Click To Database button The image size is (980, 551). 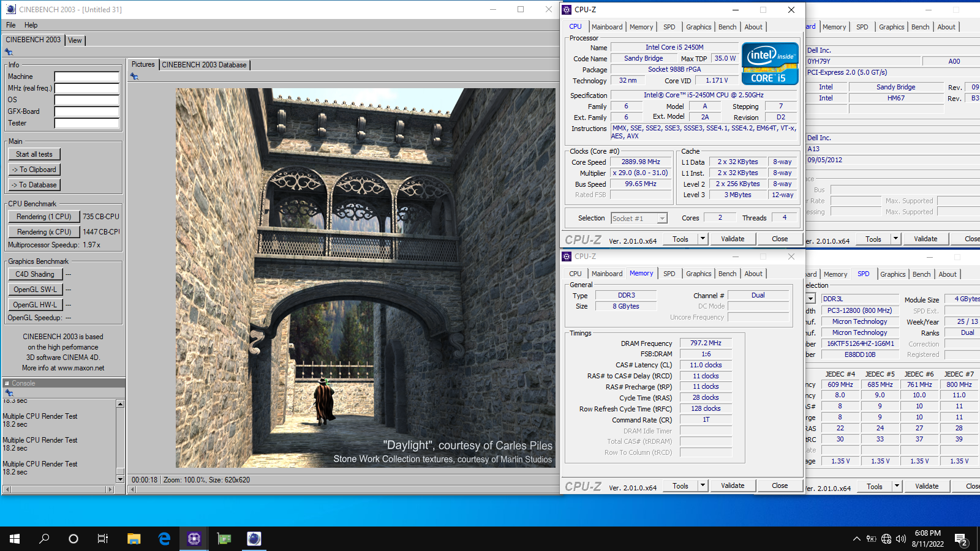(x=34, y=185)
